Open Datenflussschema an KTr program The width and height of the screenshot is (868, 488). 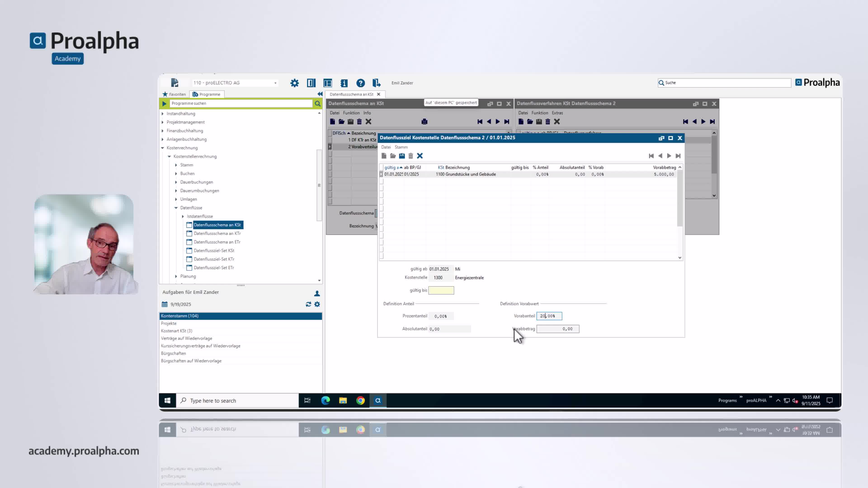pos(217,233)
